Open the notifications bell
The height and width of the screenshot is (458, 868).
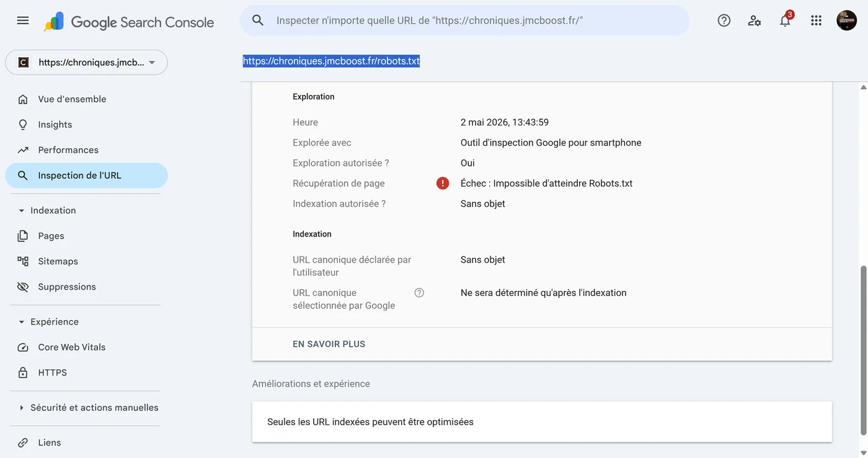click(786, 20)
